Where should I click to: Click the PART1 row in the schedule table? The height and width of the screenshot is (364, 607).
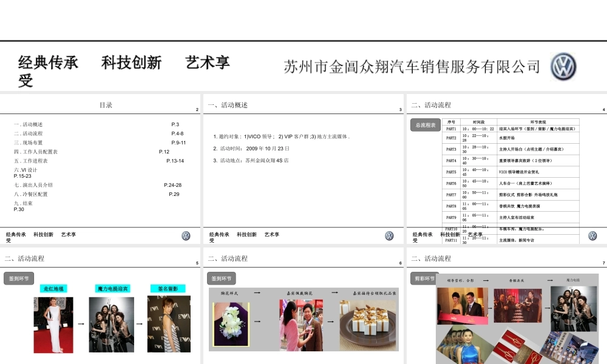pyautogui.click(x=510, y=129)
